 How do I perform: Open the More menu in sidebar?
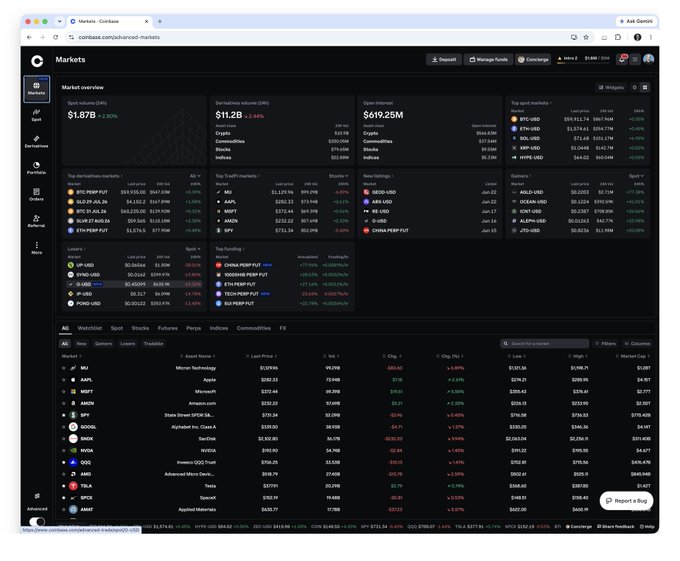[36, 248]
